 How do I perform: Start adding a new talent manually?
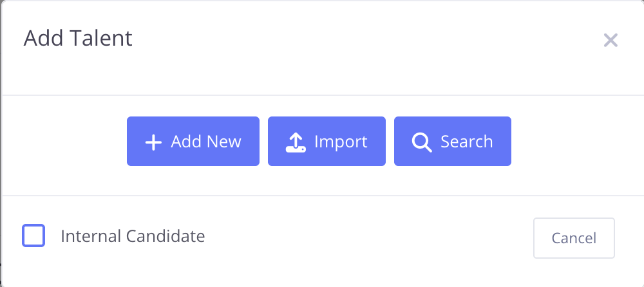point(193,142)
